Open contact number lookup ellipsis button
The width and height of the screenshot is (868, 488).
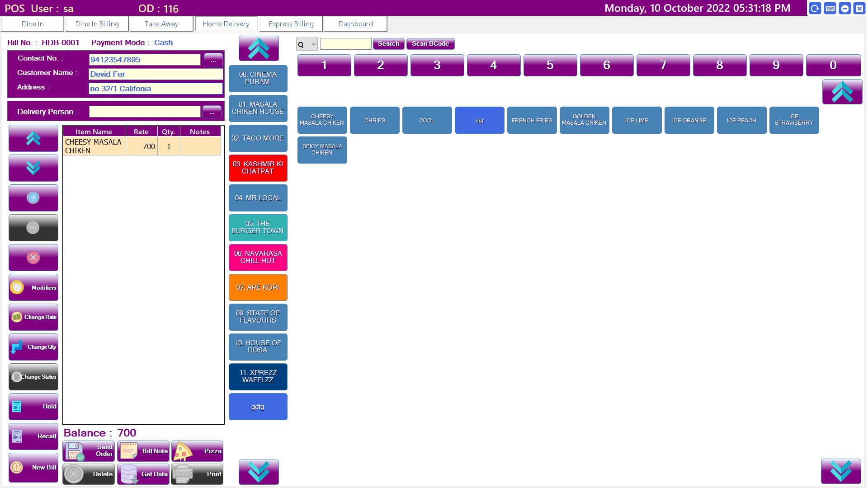pos(213,60)
